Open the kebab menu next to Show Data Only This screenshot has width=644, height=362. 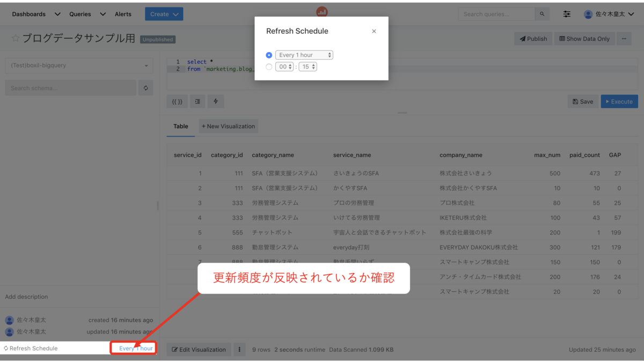tap(624, 39)
